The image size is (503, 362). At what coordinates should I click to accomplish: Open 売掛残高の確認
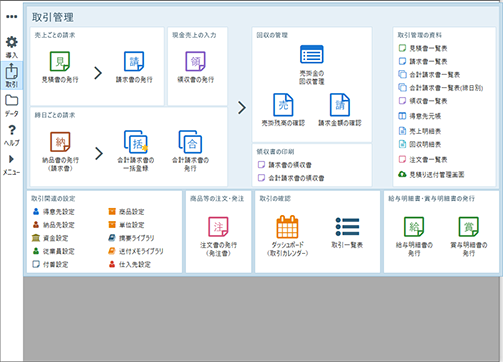[283, 110]
